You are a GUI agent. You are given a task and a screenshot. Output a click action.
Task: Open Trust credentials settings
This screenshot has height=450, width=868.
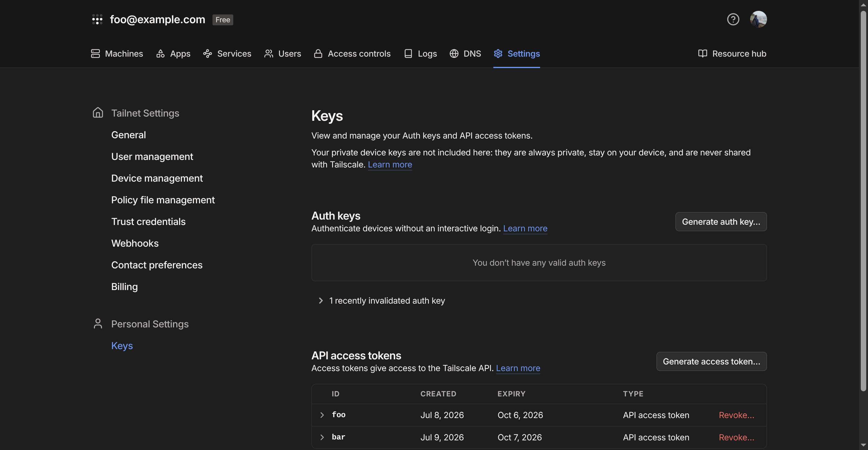(x=148, y=222)
